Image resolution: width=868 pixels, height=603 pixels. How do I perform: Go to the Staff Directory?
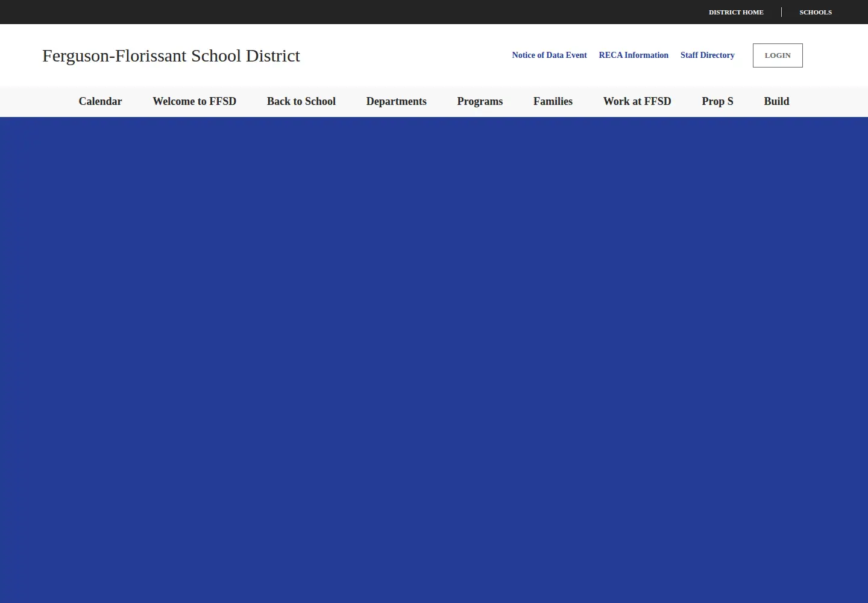pos(708,55)
